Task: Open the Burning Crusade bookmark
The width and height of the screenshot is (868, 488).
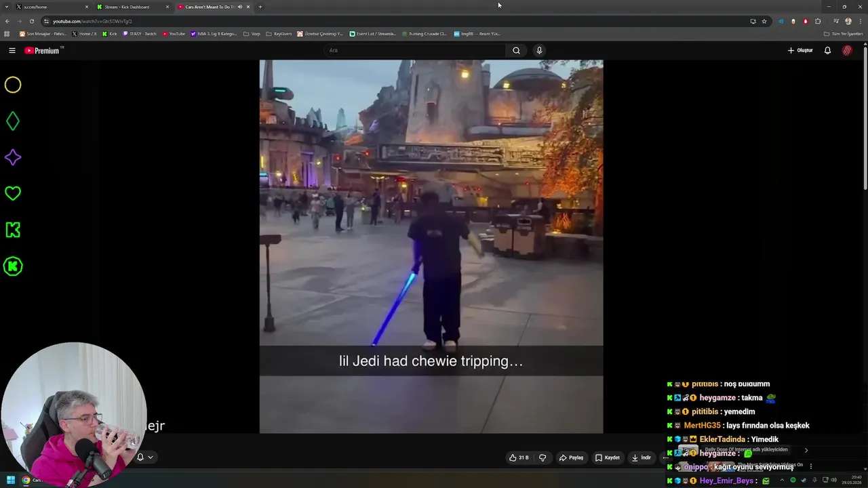Action: pyautogui.click(x=425, y=34)
